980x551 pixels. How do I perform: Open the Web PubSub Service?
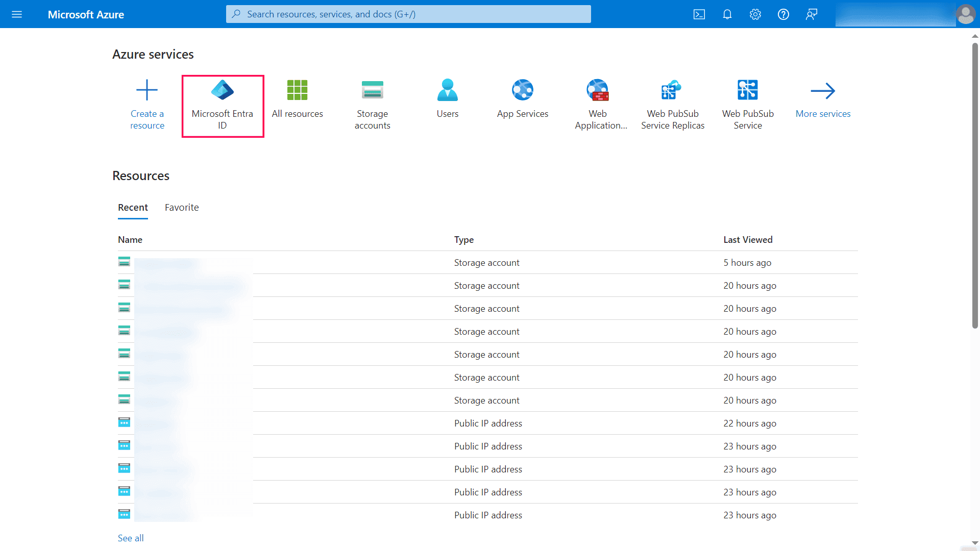click(747, 105)
